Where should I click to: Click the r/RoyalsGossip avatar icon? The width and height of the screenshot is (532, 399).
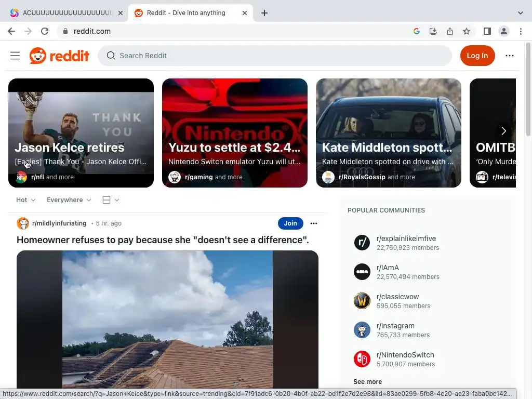point(328,177)
